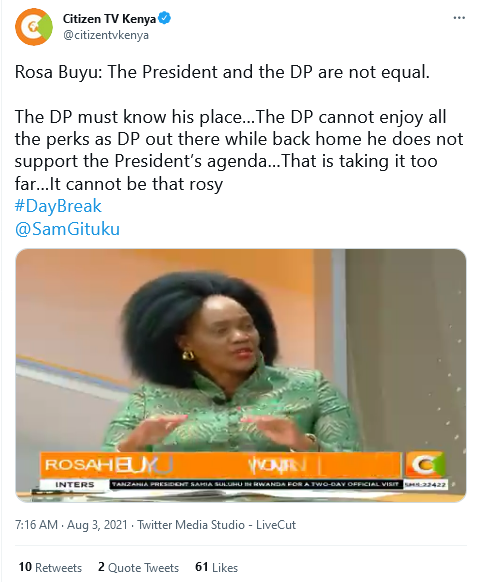The width and height of the screenshot is (478, 582).
Task: Open the Citizen TV Kenya profile avatar
Action: (34, 27)
